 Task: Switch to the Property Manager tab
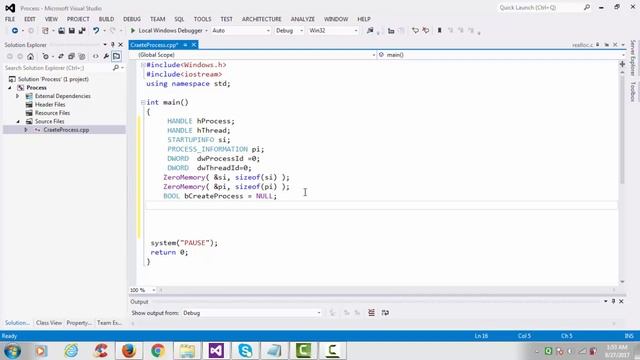[x=79, y=323]
